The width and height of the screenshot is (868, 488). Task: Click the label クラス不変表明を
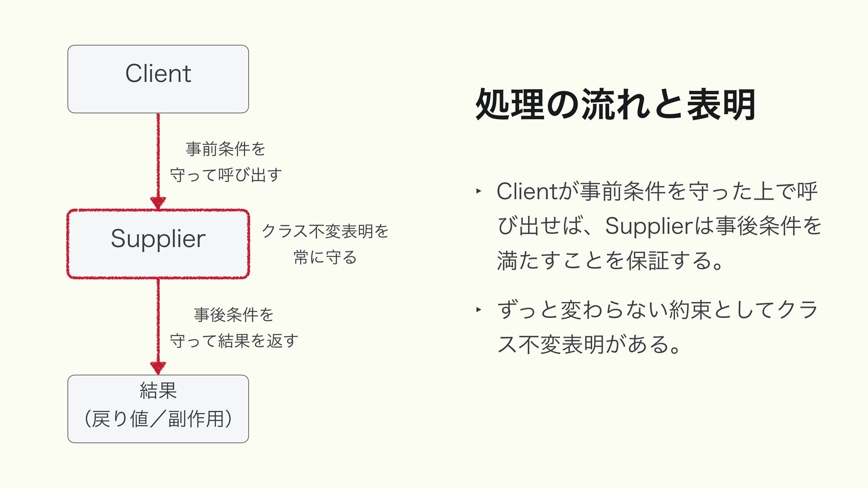click(325, 231)
